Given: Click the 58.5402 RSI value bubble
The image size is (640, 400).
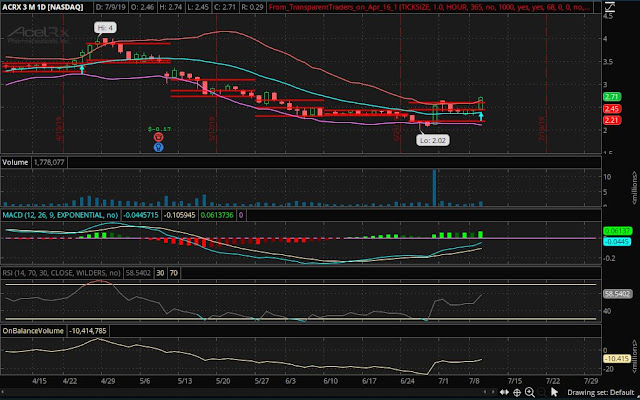Looking at the screenshot, I should pos(617,294).
